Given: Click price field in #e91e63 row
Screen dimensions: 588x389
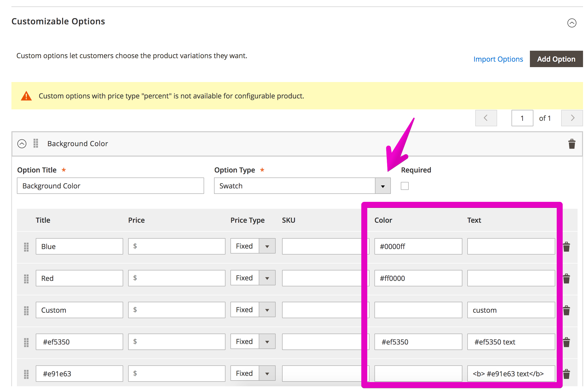Looking at the screenshot, I should (x=177, y=374).
